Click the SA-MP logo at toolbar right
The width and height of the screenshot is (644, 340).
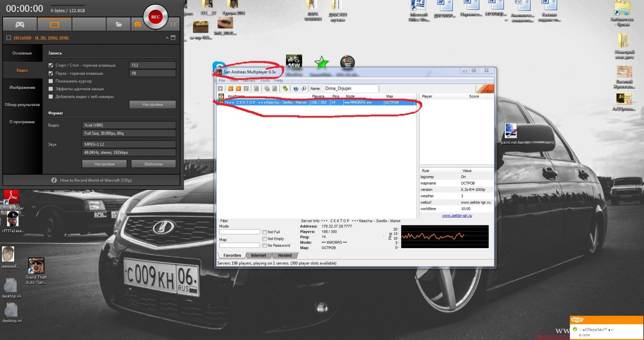(x=485, y=88)
